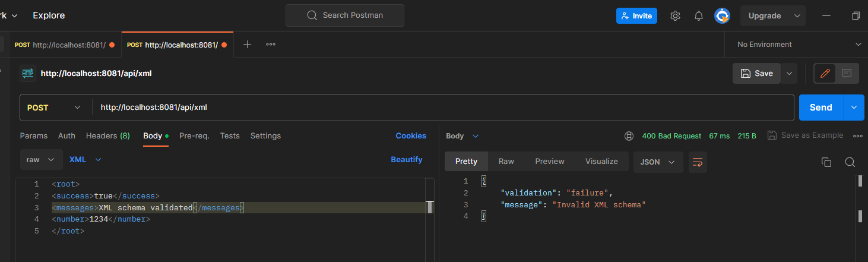Open the user avatar icon
868x262 pixels.
tap(722, 16)
